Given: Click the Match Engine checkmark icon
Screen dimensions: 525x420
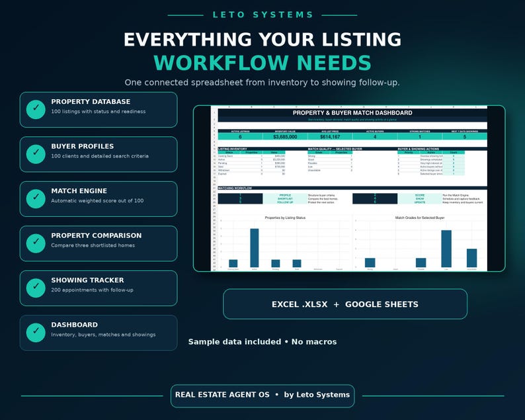Looking at the screenshot, I should 36,198.
